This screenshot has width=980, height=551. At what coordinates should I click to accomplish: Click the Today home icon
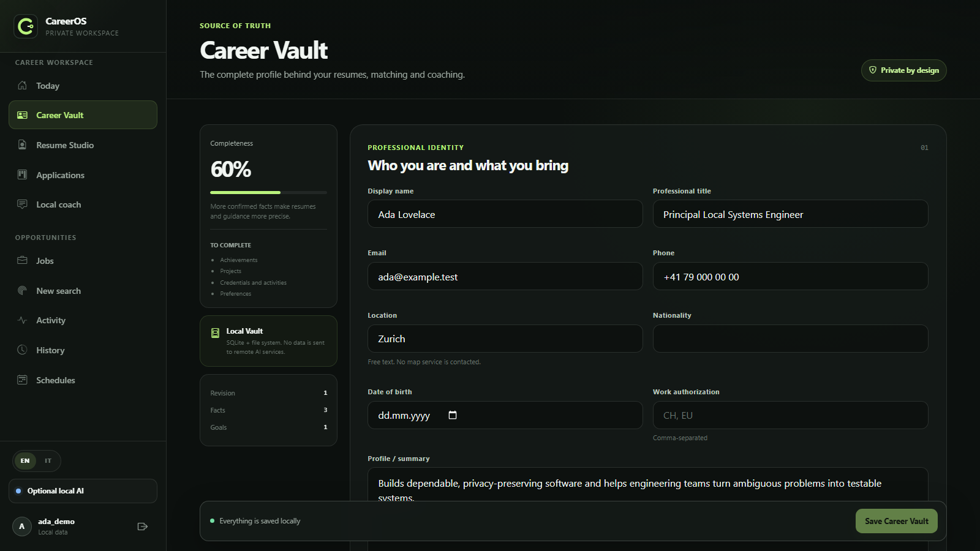point(23,85)
